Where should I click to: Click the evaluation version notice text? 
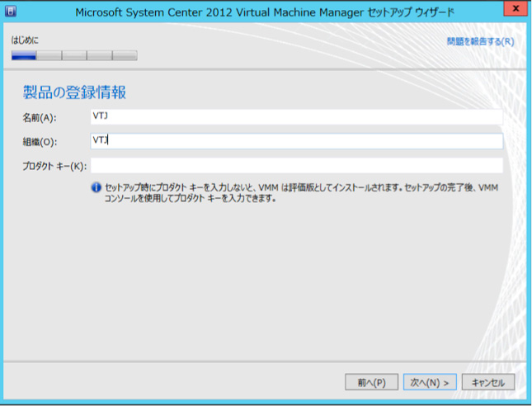click(x=301, y=193)
